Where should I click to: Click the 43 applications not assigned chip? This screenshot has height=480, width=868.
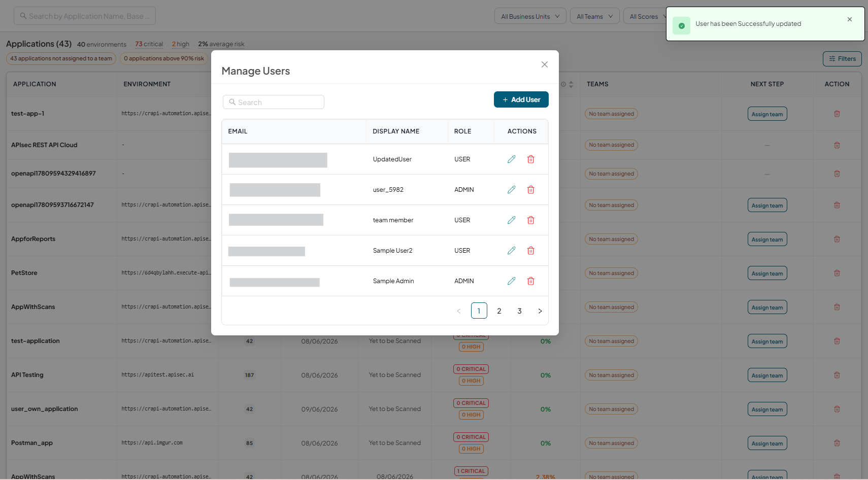(x=61, y=58)
